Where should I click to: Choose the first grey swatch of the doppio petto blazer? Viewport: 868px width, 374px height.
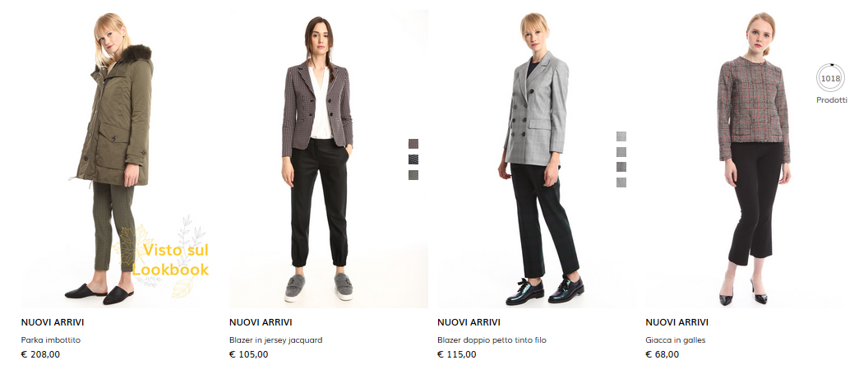621,136
